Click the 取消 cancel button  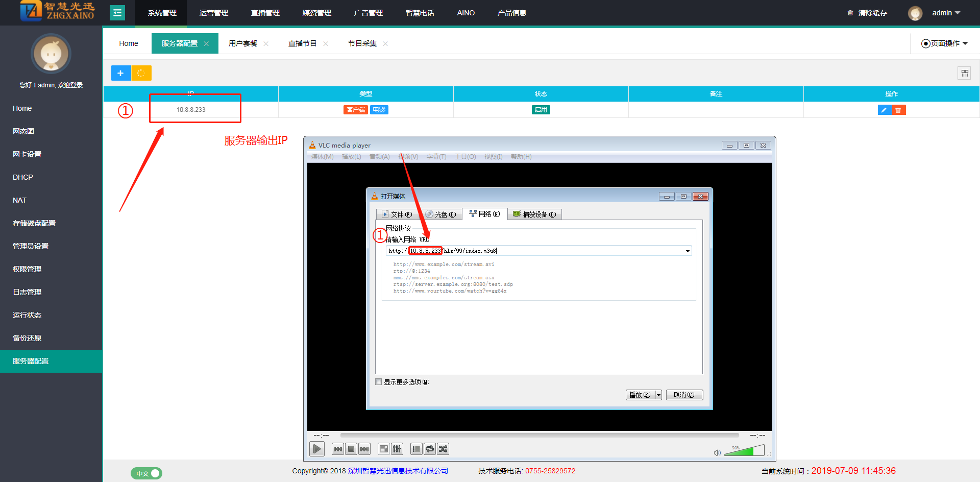tap(684, 395)
